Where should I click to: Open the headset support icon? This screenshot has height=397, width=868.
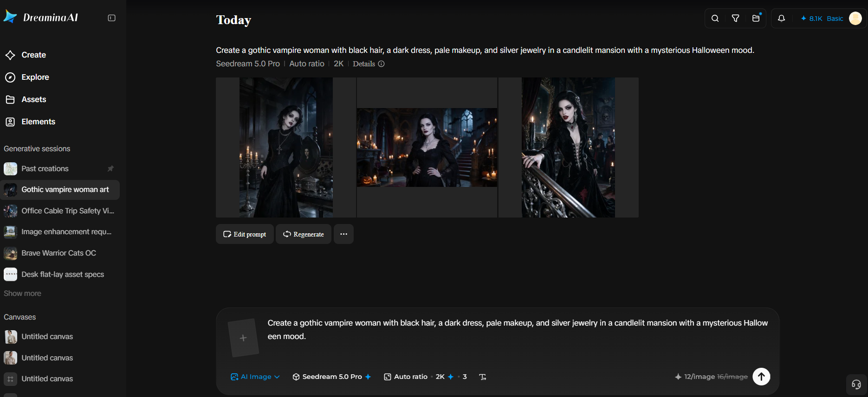[856, 384]
